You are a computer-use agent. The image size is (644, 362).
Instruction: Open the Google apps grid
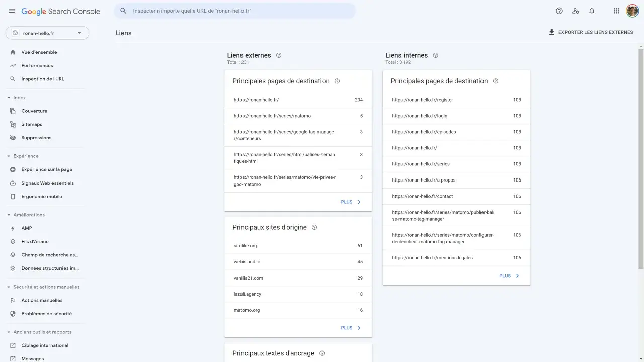pyautogui.click(x=616, y=11)
